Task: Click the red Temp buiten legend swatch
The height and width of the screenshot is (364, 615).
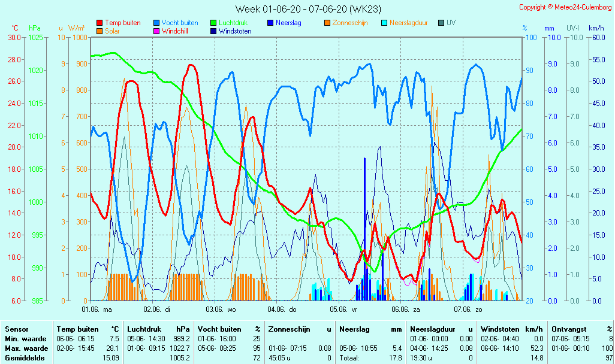Action: [x=100, y=23]
